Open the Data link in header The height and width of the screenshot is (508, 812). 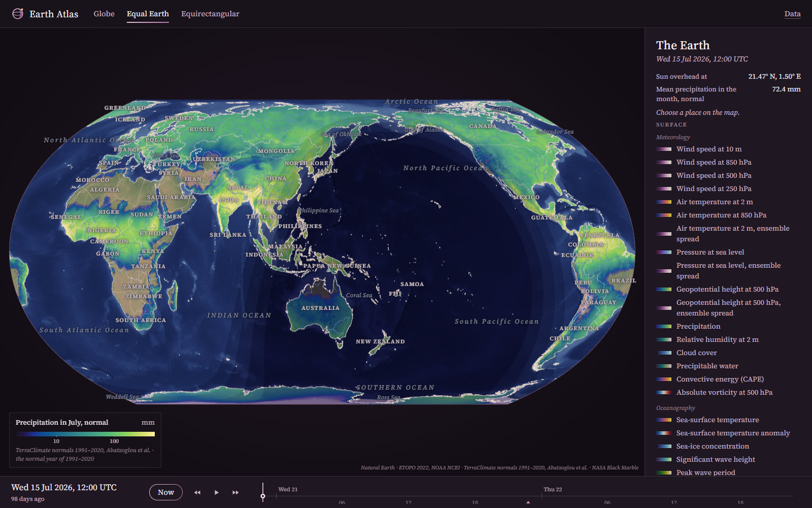click(792, 14)
